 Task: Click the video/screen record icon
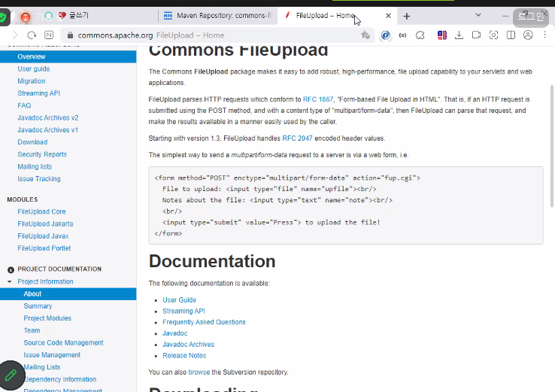coord(476,35)
